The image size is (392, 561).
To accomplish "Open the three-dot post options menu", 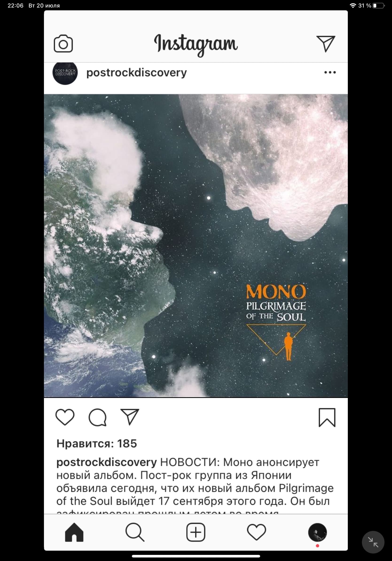I will coord(330,72).
